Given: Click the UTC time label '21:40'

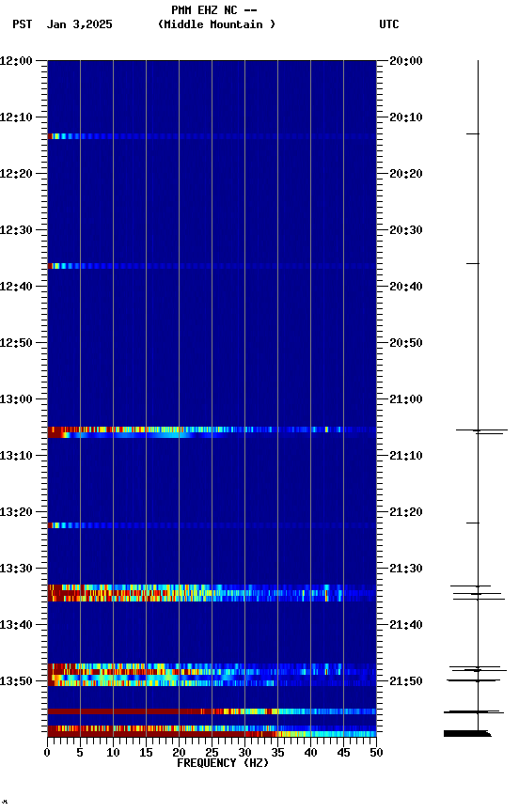Looking at the screenshot, I should 406,626.
